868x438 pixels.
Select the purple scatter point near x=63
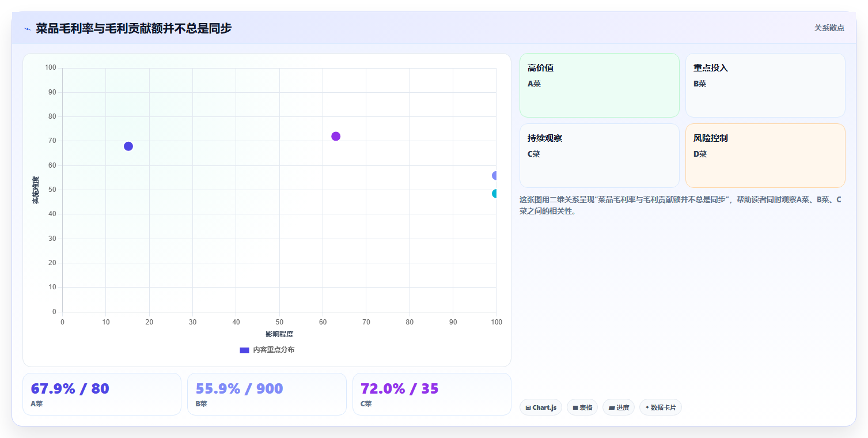(x=336, y=137)
